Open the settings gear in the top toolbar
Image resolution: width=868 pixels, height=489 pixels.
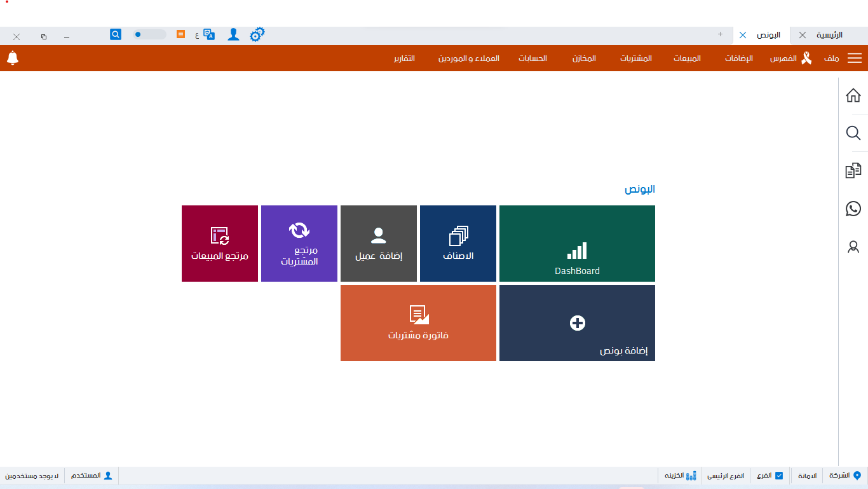(257, 34)
